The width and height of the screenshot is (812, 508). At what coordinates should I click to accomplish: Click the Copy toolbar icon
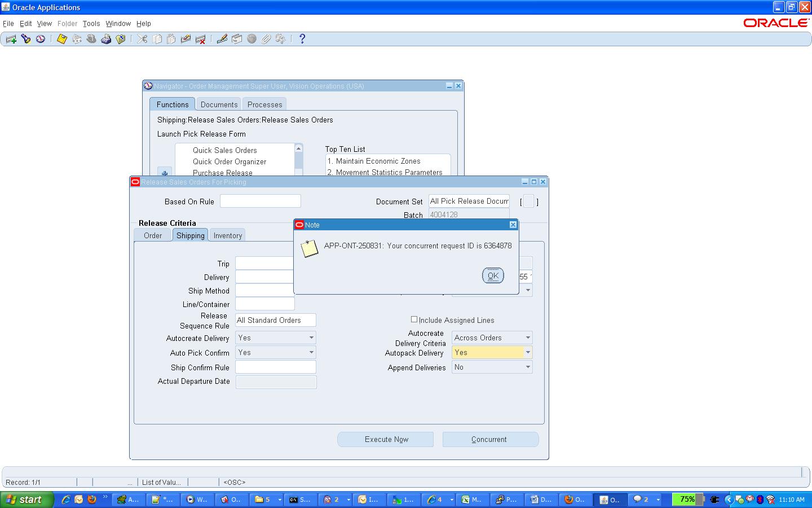(x=157, y=39)
